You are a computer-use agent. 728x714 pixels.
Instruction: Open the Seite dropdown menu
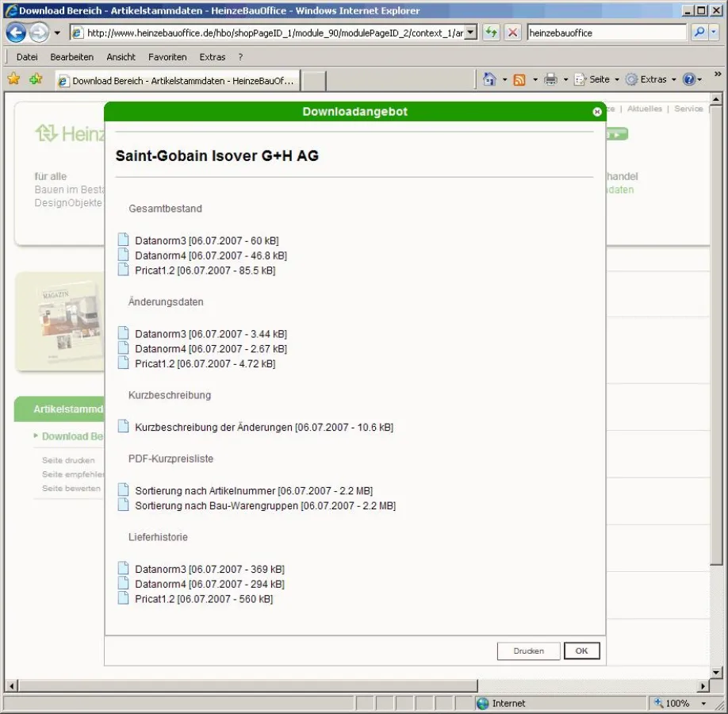click(598, 79)
